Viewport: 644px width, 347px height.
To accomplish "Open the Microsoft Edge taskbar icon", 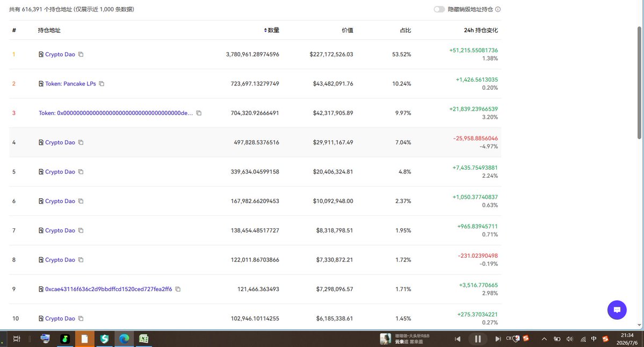I will click(124, 339).
